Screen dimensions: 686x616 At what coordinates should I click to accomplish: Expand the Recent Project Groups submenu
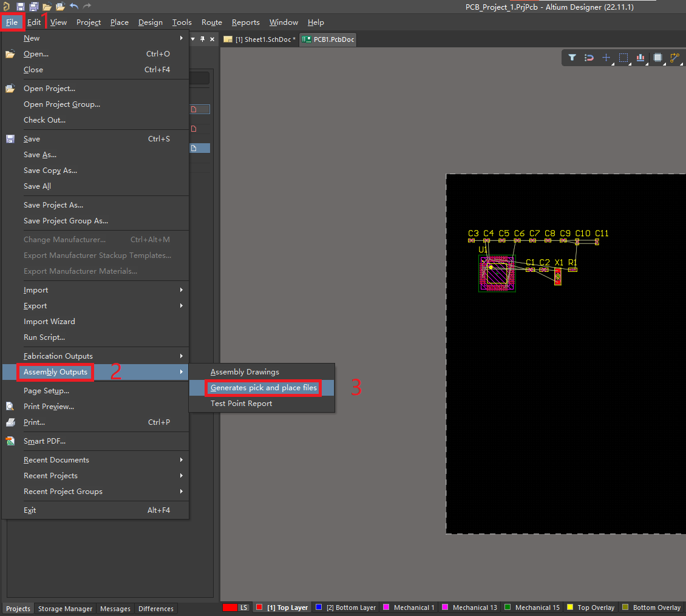click(x=95, y=492)
